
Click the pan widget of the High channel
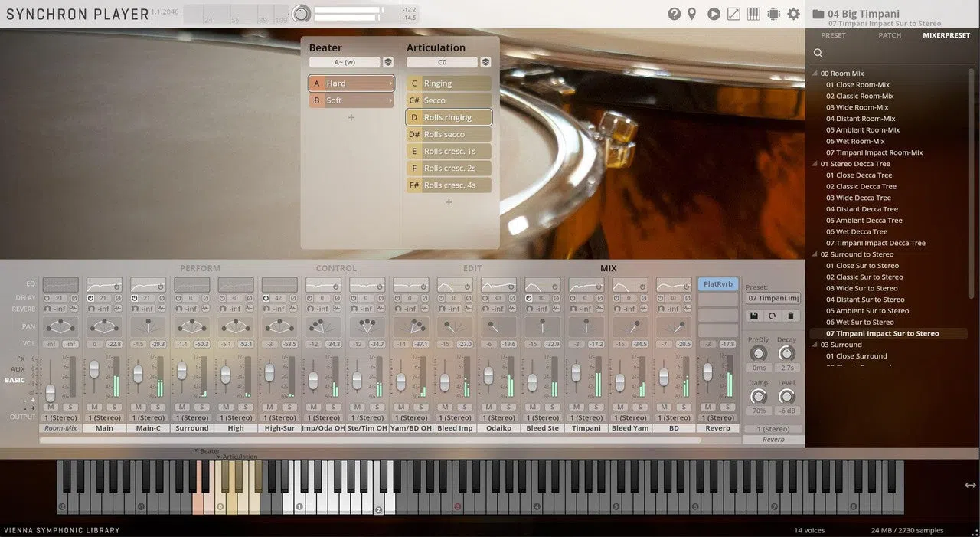(x=236, y=326)
